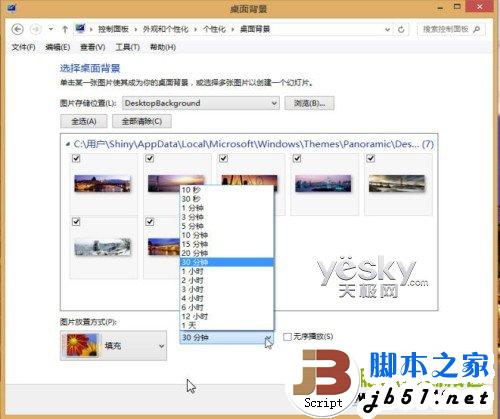Viewport: 500px width, 419px height.
Task: Click the window system icon in title bar
Action: coord(11,7)
